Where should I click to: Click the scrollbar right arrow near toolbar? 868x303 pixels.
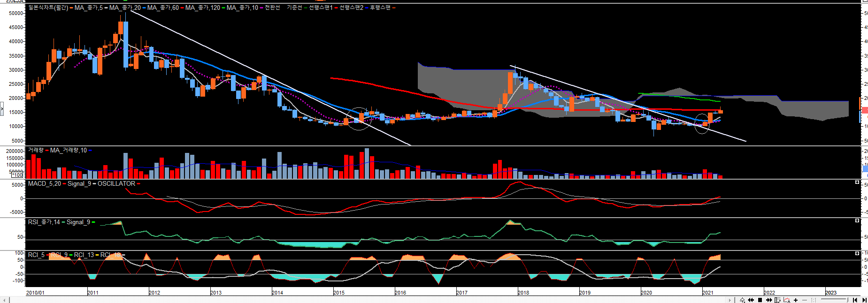(x=730, y=300)
